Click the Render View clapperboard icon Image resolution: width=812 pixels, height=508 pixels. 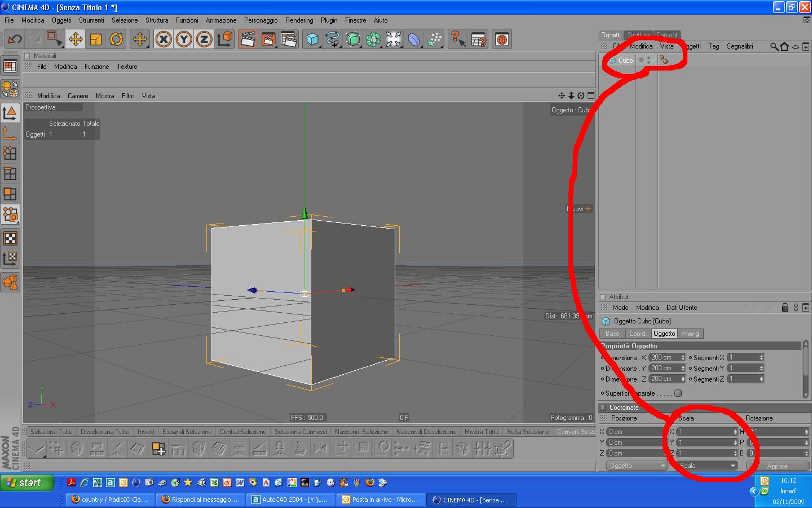pyautogui.click(x=248, y=39)
